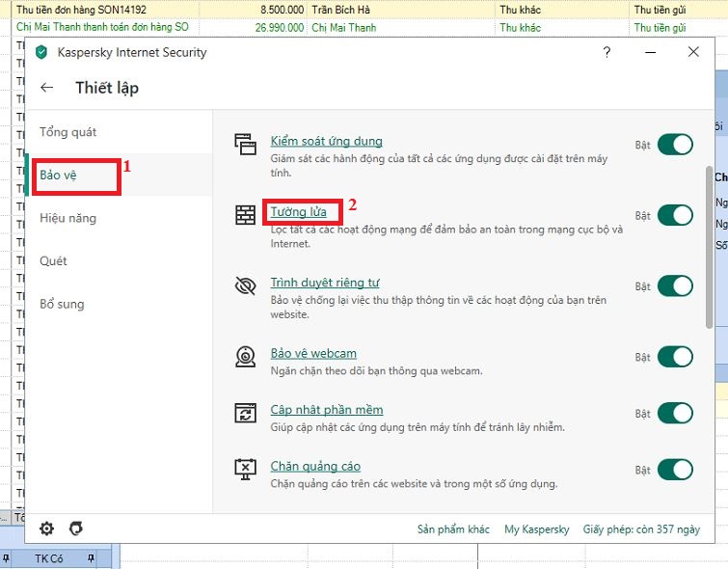Click the Firewall brick wall icon
The width and height of the screenshot is (728, 569).
[x=245, y=215]
